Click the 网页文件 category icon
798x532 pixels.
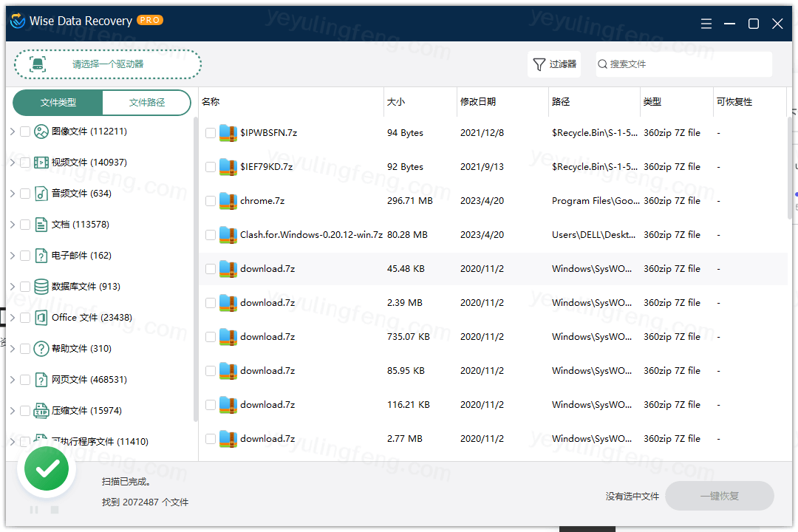pos(41,380)
